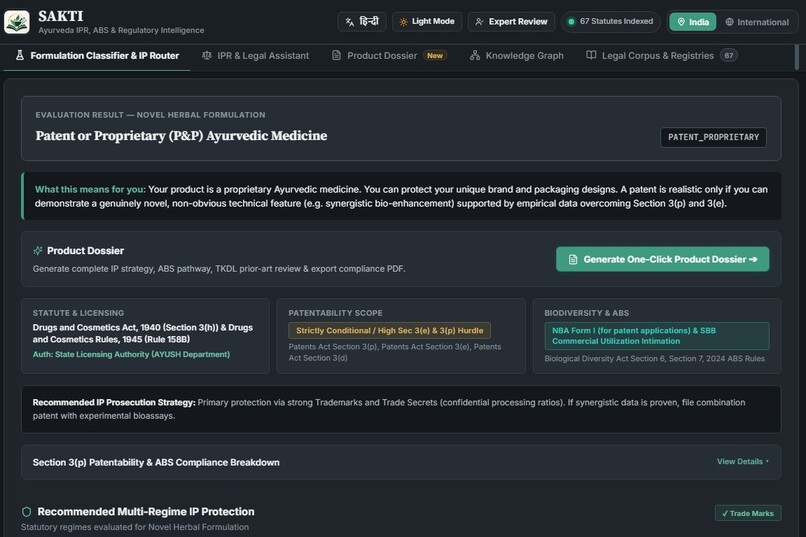Click the sparkle icon beside Product Dossier heading
This screenshot has height=537, width=806.
click(x=38, y=251)
